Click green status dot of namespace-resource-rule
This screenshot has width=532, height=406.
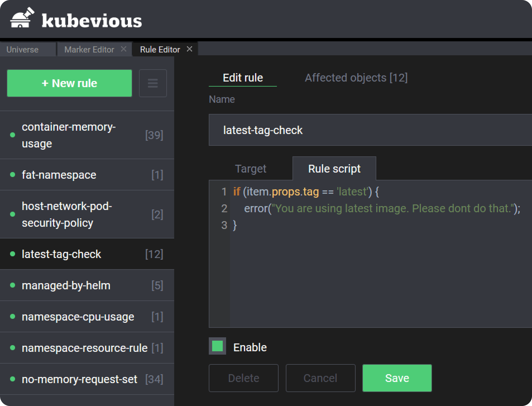point(13,348)
